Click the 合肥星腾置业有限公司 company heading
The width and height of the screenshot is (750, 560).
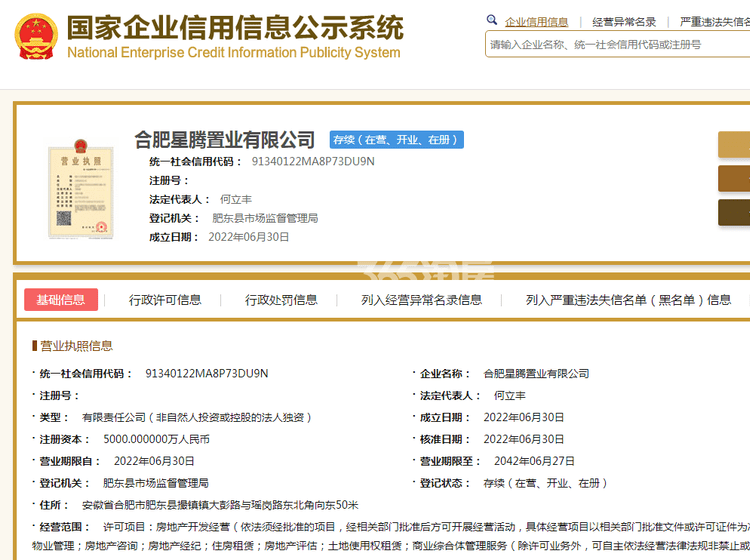click(x=225, y=140)
